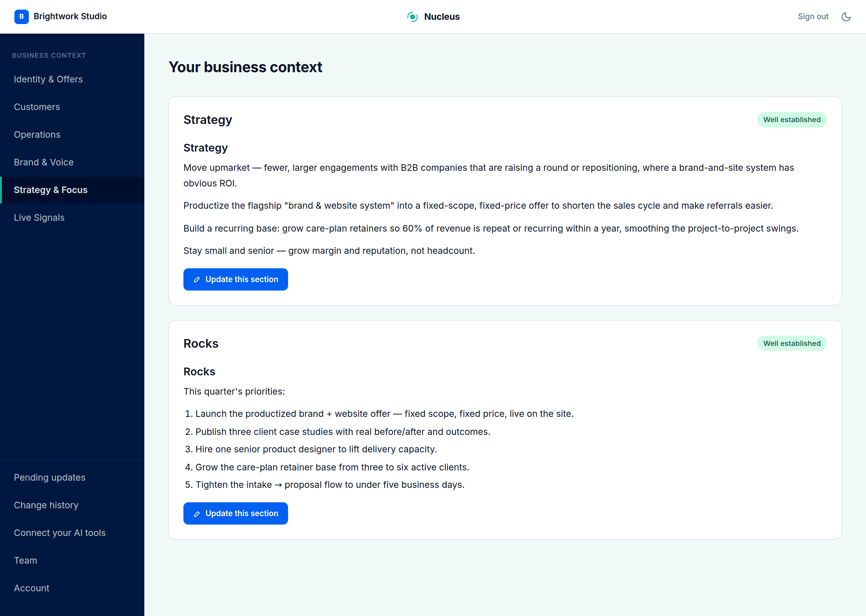
Task: Go to Team page
Action: click(72, 561)
